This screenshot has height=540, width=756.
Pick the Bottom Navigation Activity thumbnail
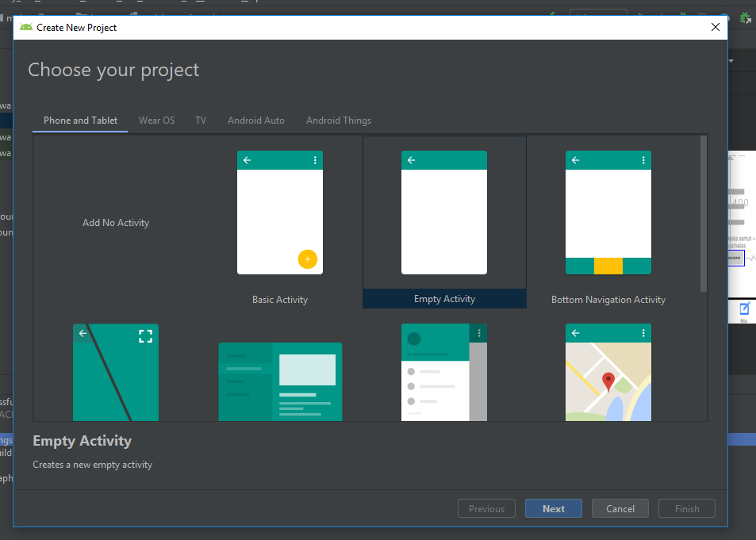608,213
